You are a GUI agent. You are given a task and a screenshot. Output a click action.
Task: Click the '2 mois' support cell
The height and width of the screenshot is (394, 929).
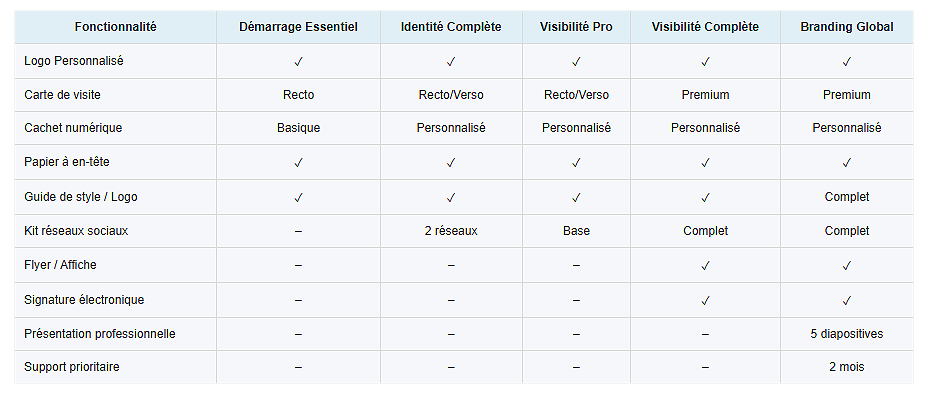[x=847, y=367]
